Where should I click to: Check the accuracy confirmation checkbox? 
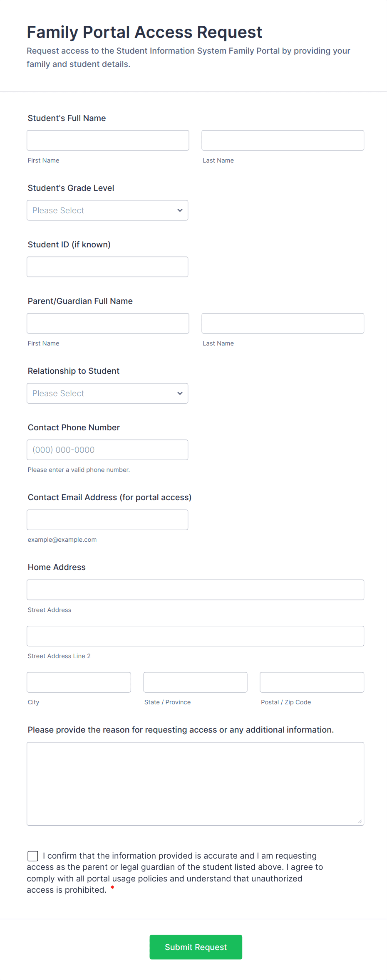[33, 856]
